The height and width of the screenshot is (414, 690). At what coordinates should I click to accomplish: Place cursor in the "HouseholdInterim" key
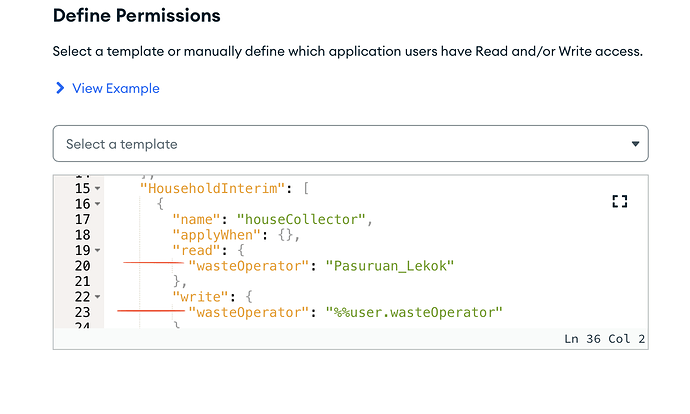(212, 188)
